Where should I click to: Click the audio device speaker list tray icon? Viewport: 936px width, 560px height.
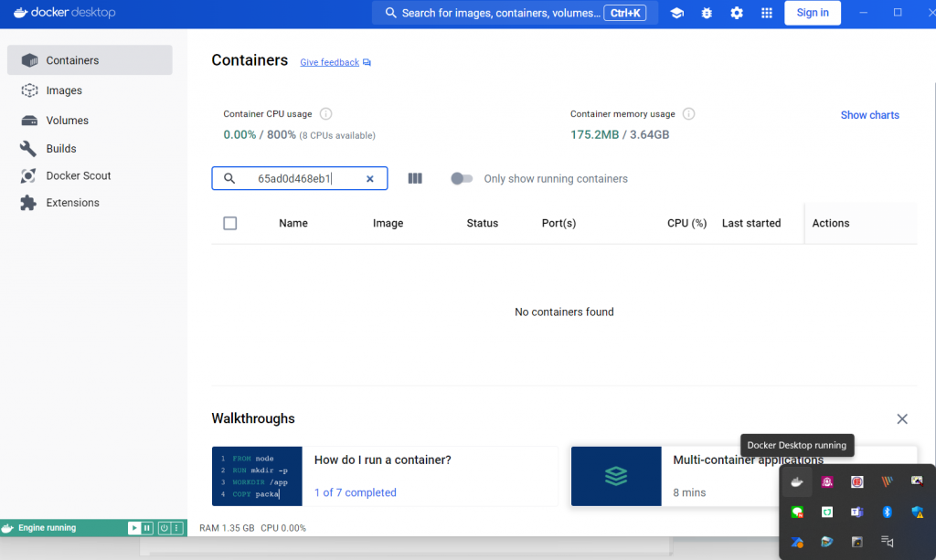point(887,542)
